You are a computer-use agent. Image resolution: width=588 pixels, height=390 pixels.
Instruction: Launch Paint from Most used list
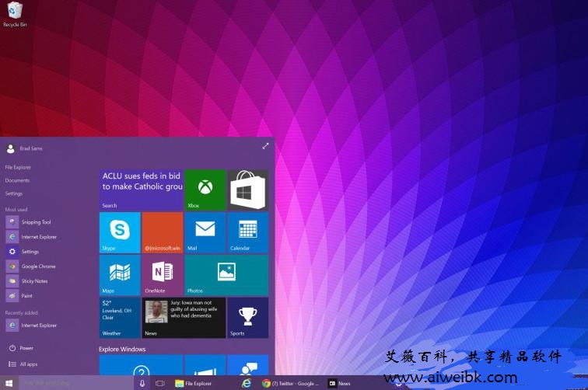click(19, 295)
